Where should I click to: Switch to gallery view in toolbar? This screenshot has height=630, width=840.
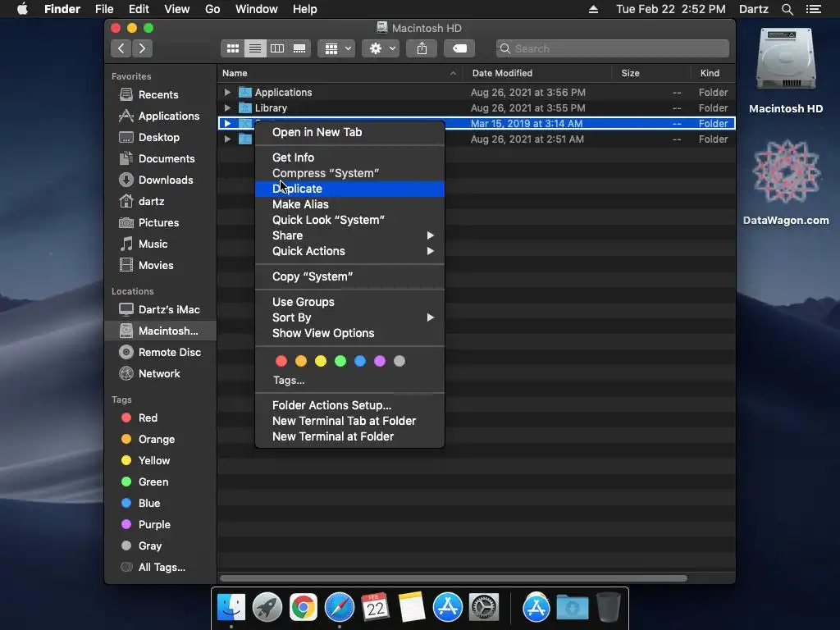coord(299,48)
